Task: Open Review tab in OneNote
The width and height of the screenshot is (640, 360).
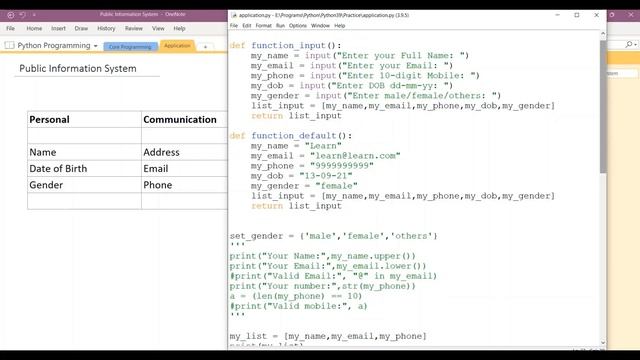Action: pos(134,29)
